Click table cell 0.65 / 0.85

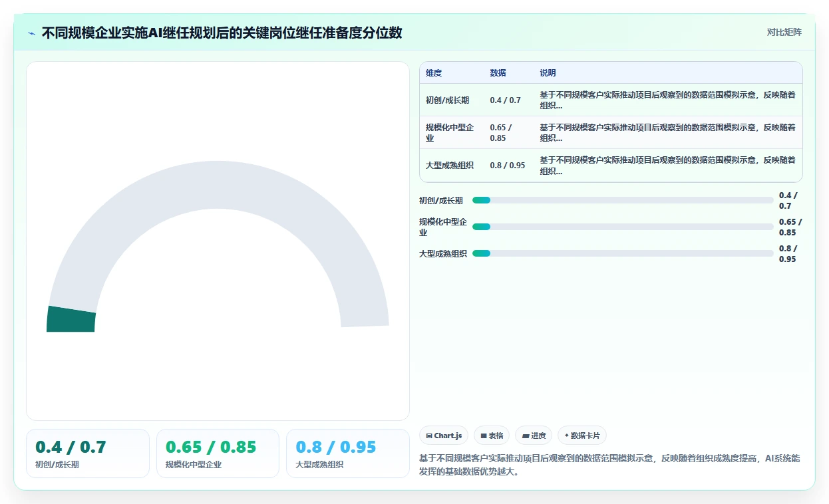(509, 132)
